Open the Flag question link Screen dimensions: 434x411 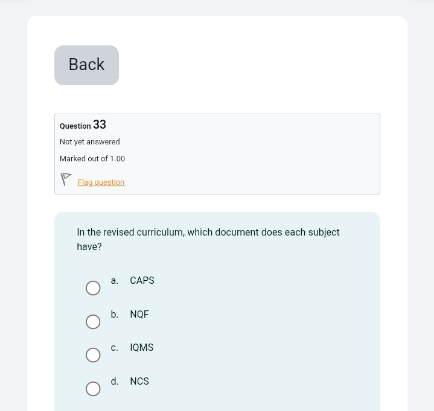(101, 182)
